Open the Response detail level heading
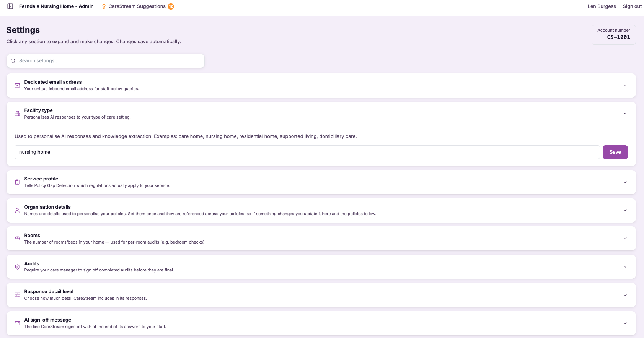The width and height of the screenshot is (644, 338). [49, 292]
